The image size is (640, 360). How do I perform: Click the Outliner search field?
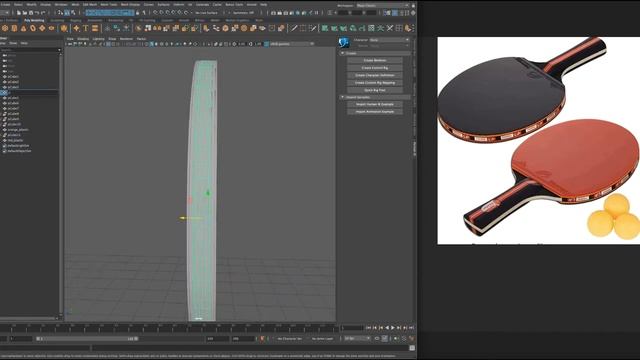tap(30, 50)
